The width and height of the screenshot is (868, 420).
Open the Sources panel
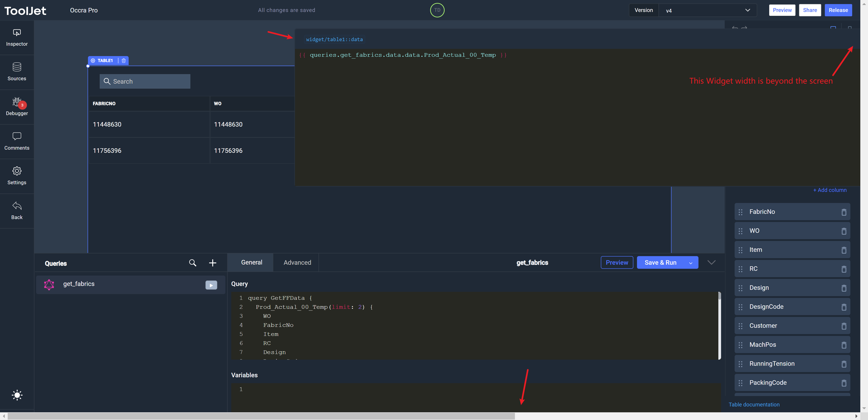(17, 72)
